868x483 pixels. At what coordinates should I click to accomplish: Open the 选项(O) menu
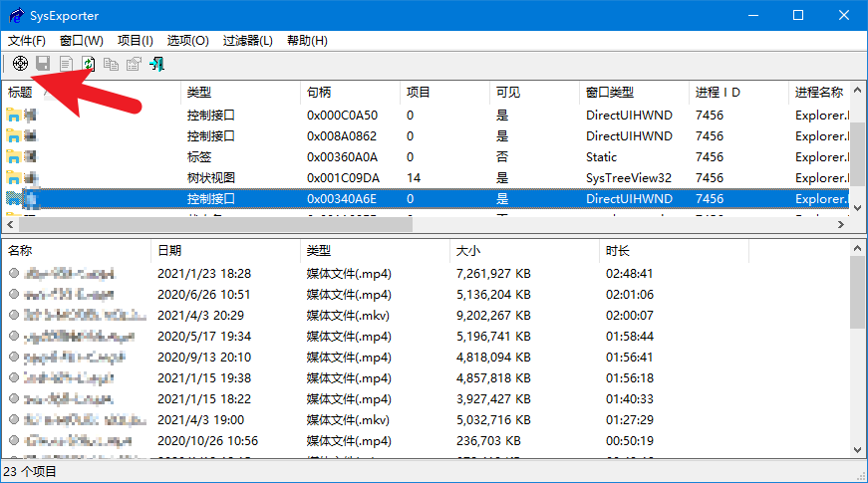[x=187, y=41]
